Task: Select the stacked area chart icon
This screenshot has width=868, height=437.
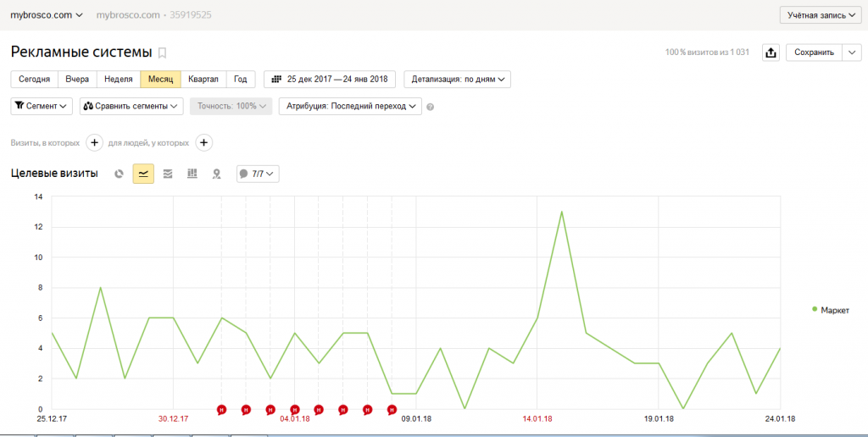Action: (168, 174)
